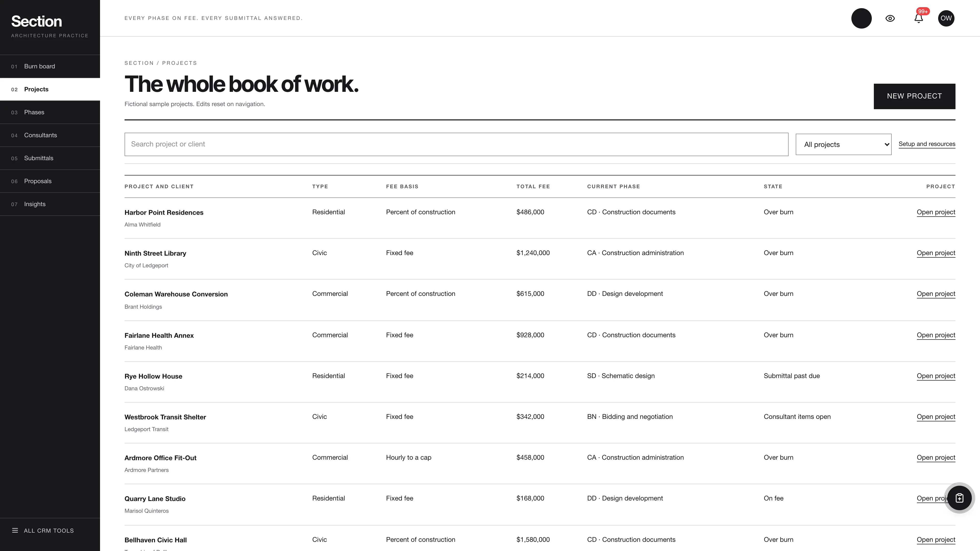Expand the All projects filter dropdown
The image size is (980, 551).
coord(843,144)
